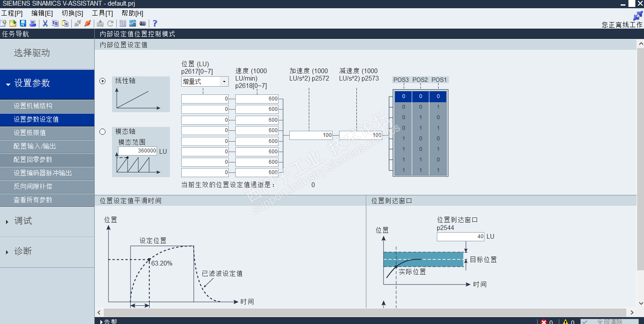This screenshot has height=324, width=644.
Task: Click the scroll-up arrow on vertical scrollbar
Action: (x=641, y=44)
